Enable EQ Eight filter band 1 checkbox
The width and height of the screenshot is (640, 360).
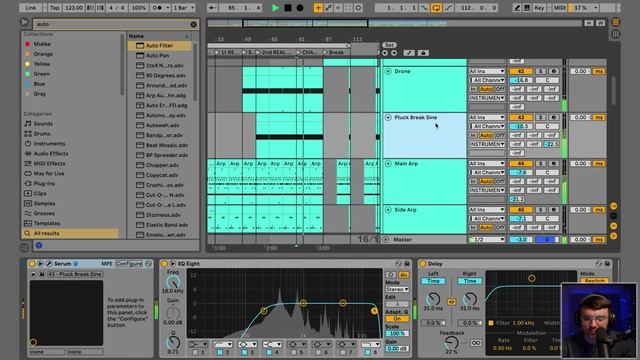[195, 352]
